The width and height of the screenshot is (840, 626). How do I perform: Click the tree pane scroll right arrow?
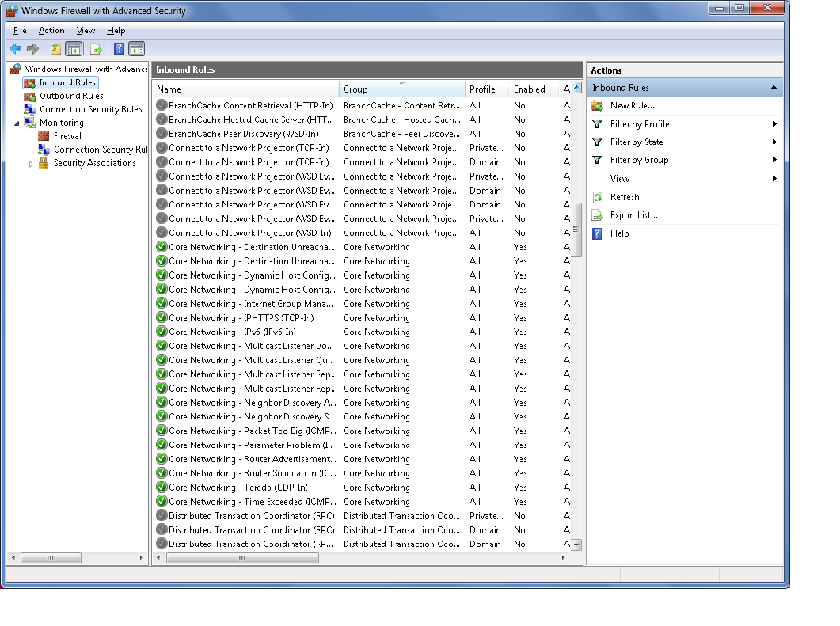[x=141, y=558]
